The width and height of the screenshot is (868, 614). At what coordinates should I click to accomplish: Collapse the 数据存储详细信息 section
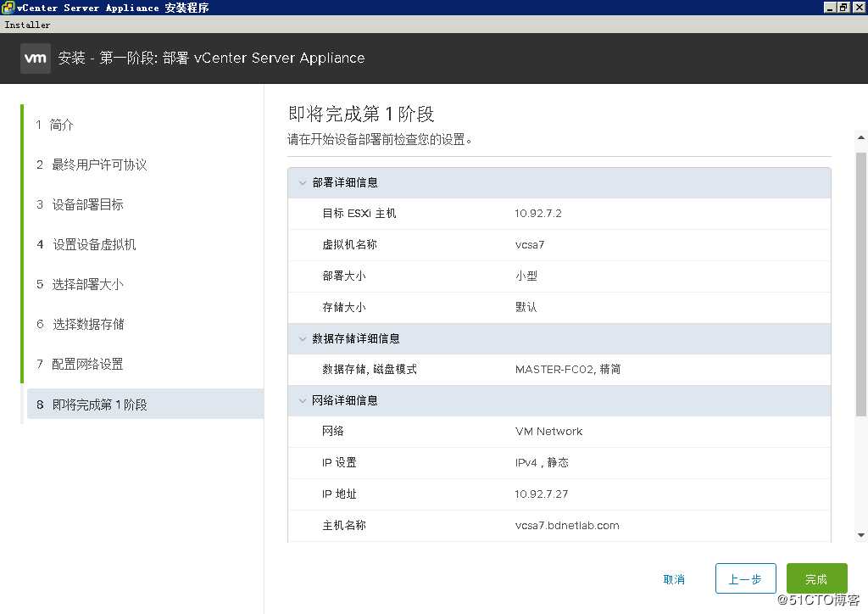[x=303, y=339]
